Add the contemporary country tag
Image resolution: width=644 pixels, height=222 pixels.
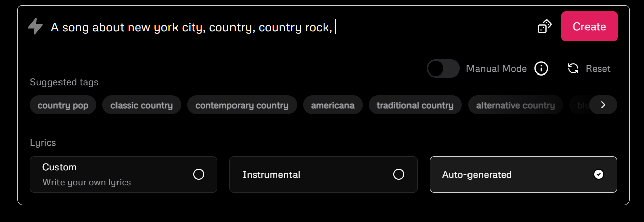[x=242, y=105]
